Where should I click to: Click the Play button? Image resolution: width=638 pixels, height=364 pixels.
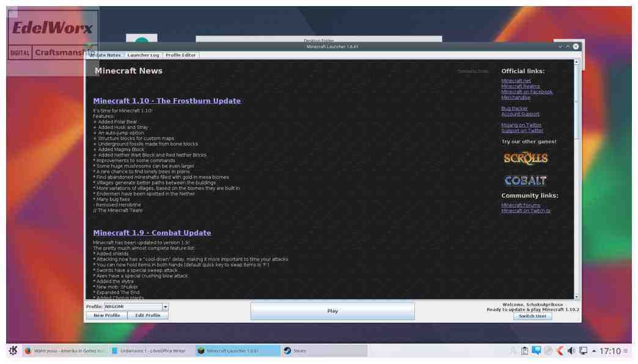tap(332, 311)
